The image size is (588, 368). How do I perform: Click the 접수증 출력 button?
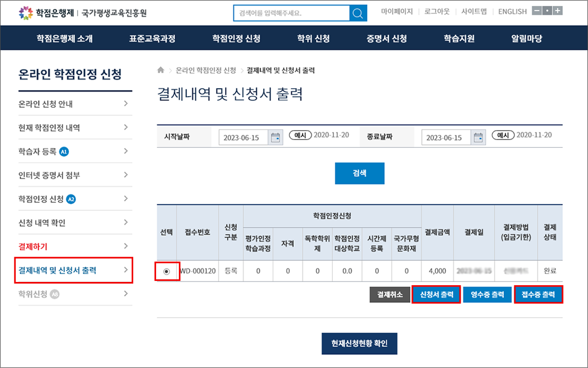click(x=538, y=294)
